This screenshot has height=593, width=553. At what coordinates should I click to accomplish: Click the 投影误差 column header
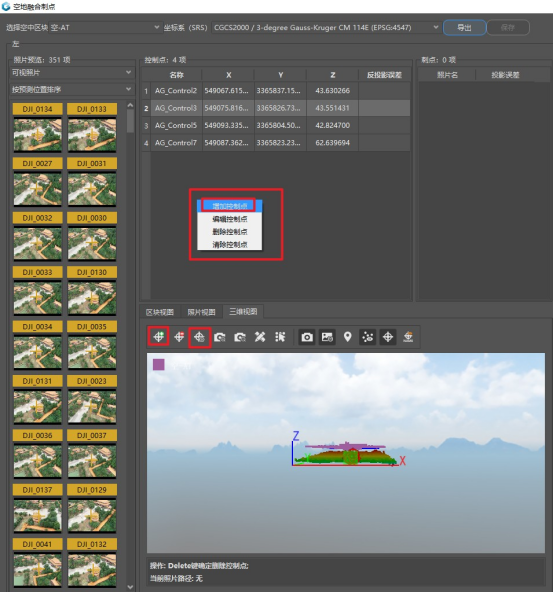pyautogui.click(x=505, y=75)
